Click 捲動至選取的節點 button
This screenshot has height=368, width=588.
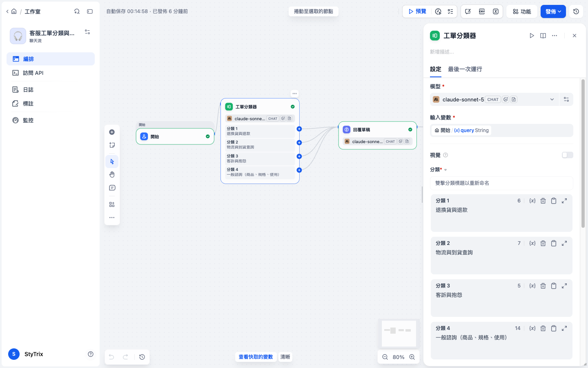pyautogui.click(x=314, y=11)
